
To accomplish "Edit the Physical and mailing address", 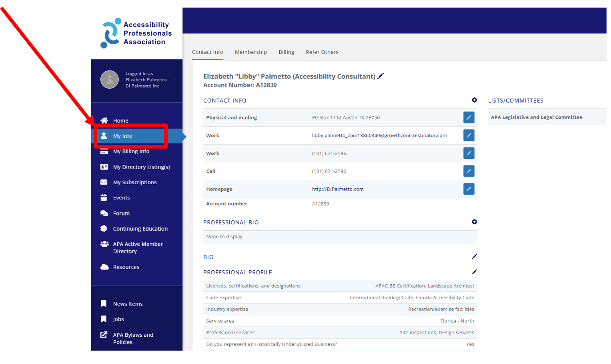I will pos(469,117).
